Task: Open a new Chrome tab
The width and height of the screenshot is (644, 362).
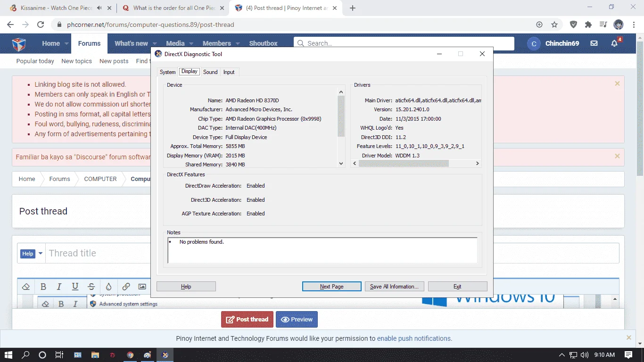Action: (353, 8)
